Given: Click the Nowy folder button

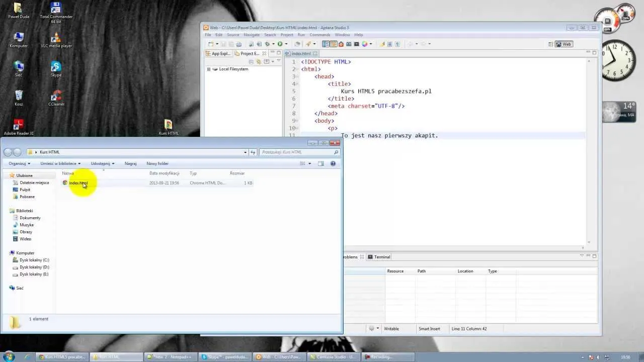Looking at the screenshot, I should 157,163.
